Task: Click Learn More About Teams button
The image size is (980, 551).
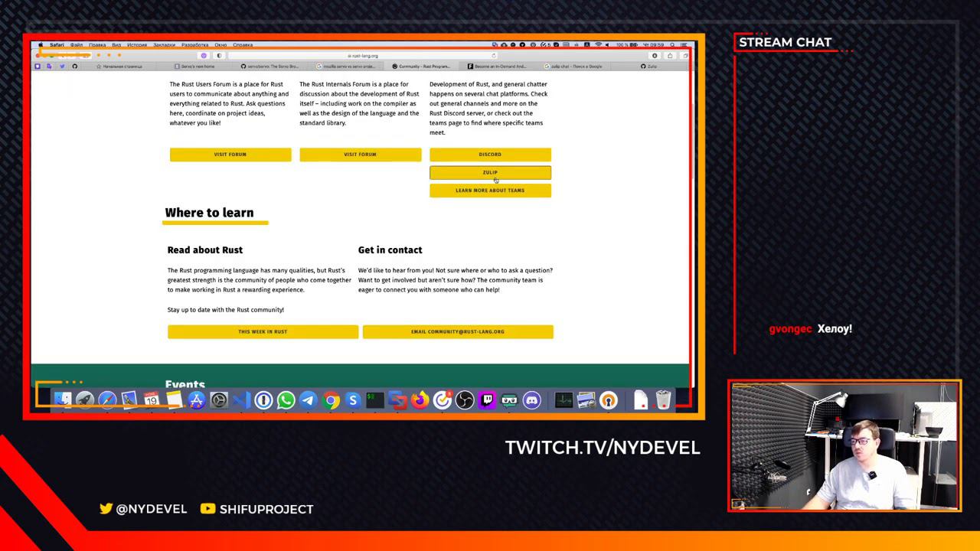Action: [490, 191]
